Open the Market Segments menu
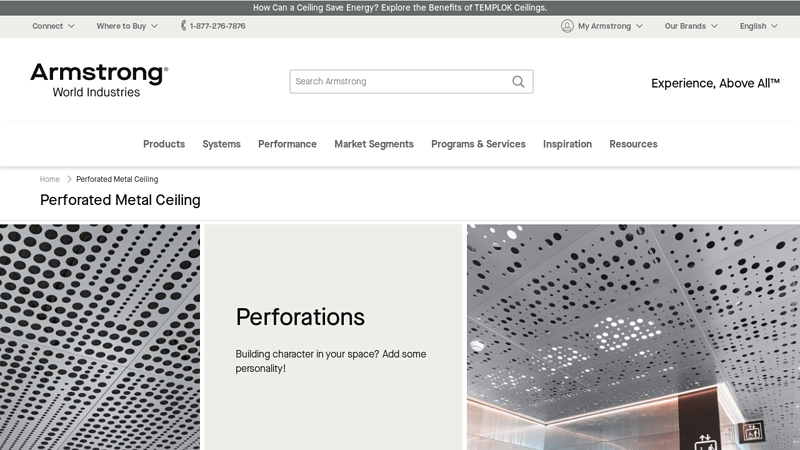This screenshot has width=800, height=450. coord(374,144)
